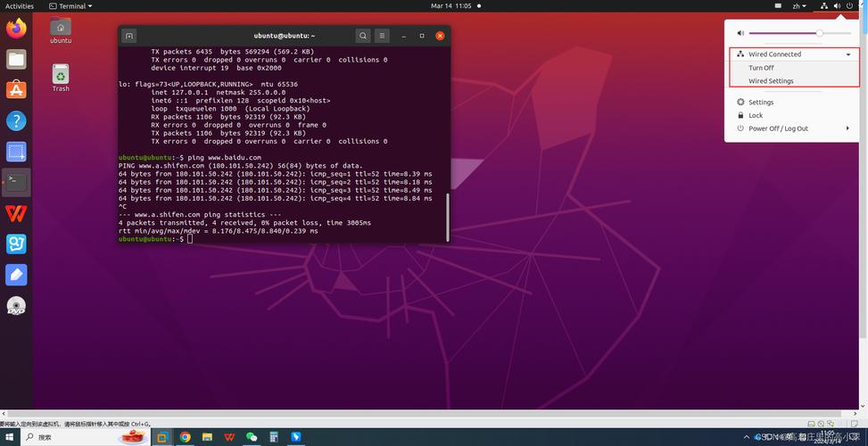
Task: Click the terminal search magnifier icon
Action: [x=363, y=36]
